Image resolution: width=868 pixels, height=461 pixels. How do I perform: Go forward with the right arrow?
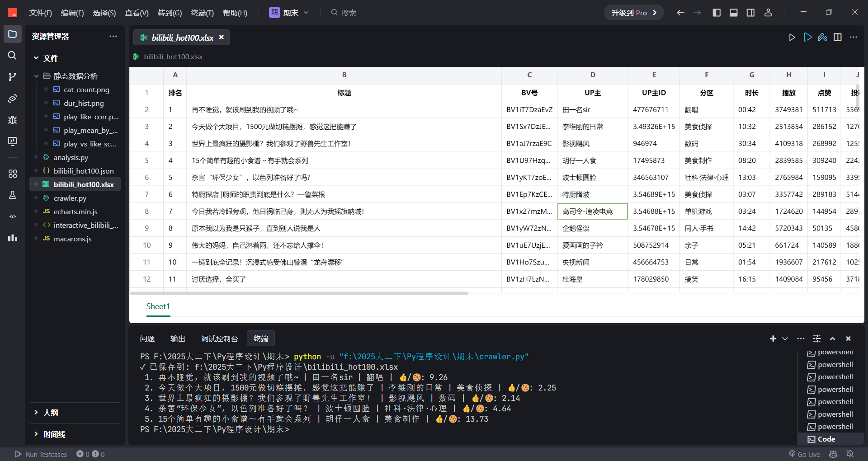pos(698,13)
